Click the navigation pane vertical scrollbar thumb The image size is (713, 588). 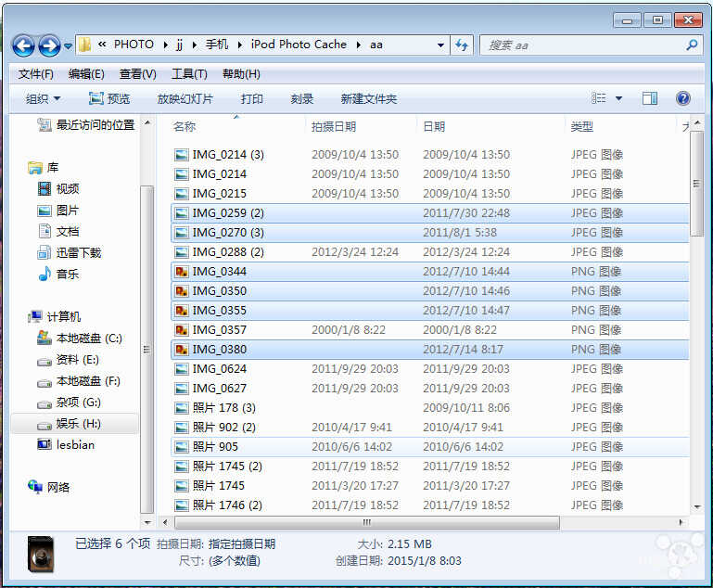click(146, 350)
